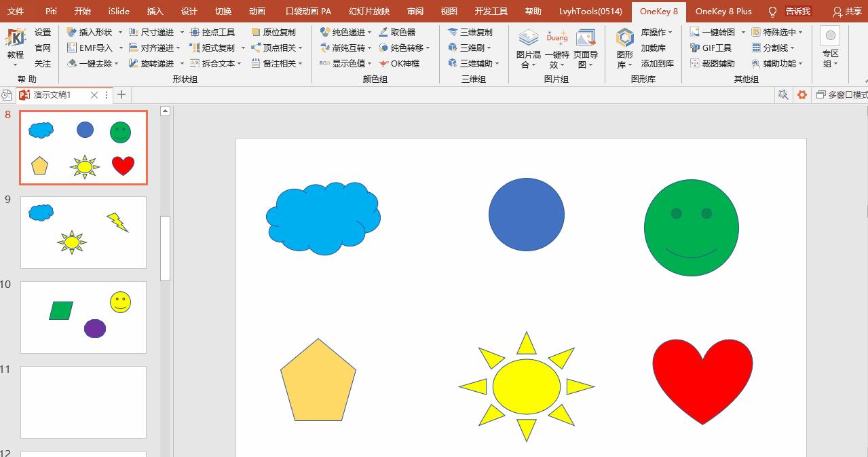Screen dimensions: 868x457
Task: Click the 关注 follow button
Action: [x=43, y=63]
